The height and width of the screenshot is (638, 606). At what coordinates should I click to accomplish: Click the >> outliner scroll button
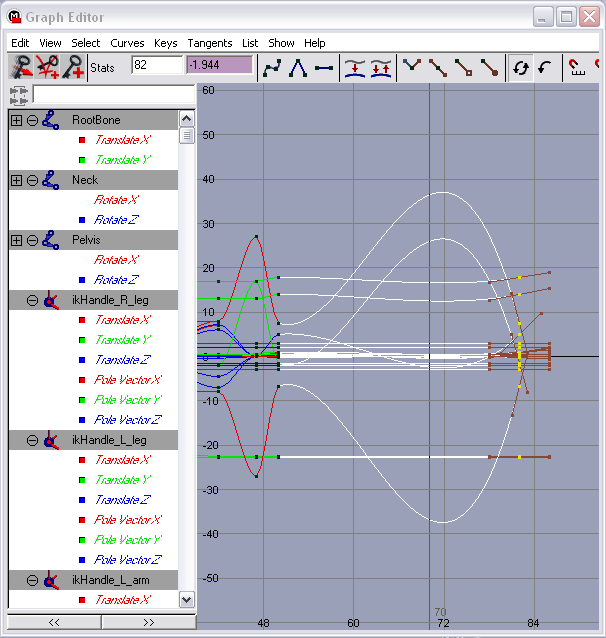click(149, 623)
